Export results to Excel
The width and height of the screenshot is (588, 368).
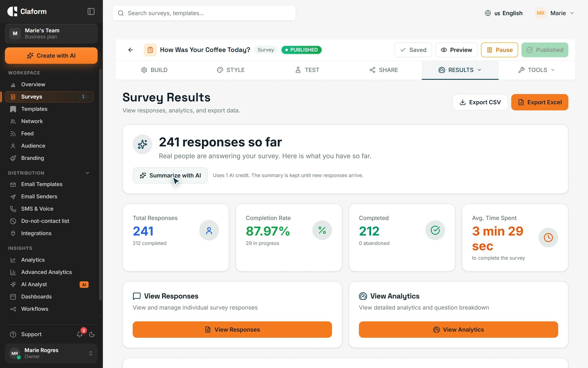(x=539, y=102)
